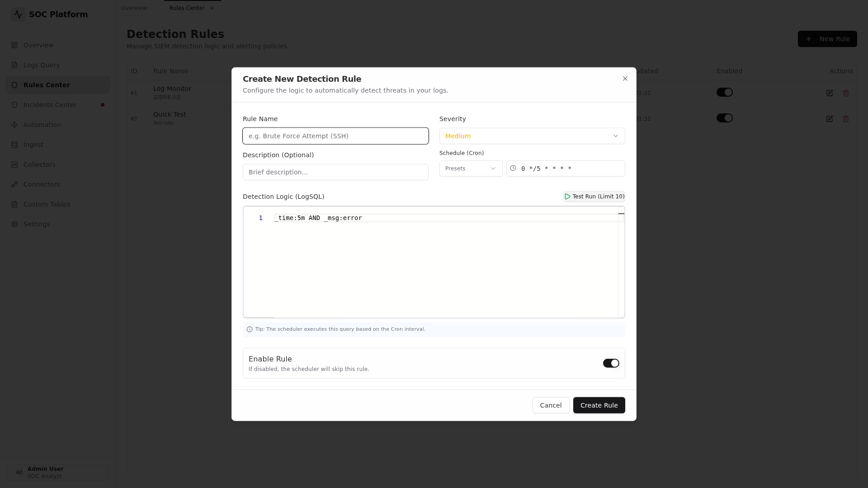Image resolution: width=868 pixels, height=488 pixels.
Task: Click the Logs Query sidebar icon
Action: (14, 65)
